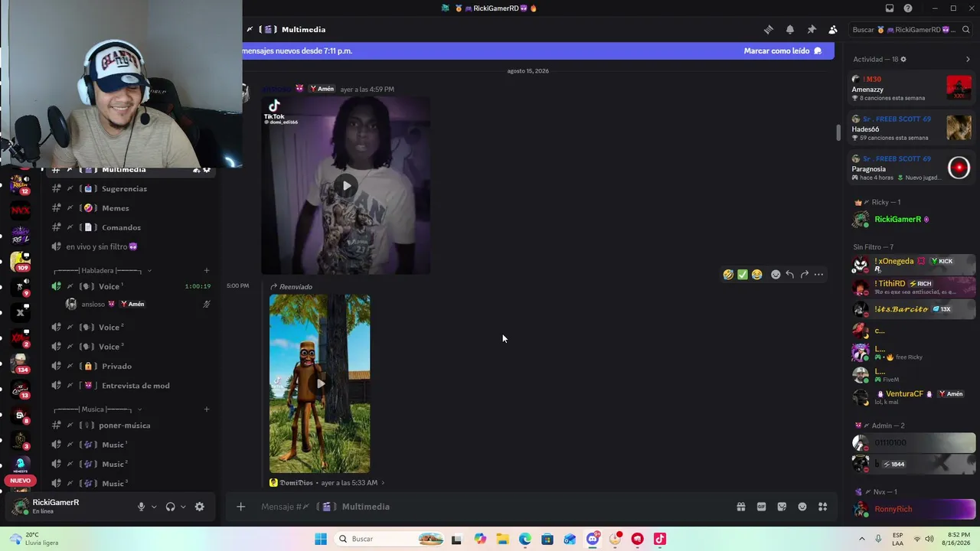Open the Privado voice channel
Image resolution: width=980 pixels, height=551 pixels.
point(131,366)
